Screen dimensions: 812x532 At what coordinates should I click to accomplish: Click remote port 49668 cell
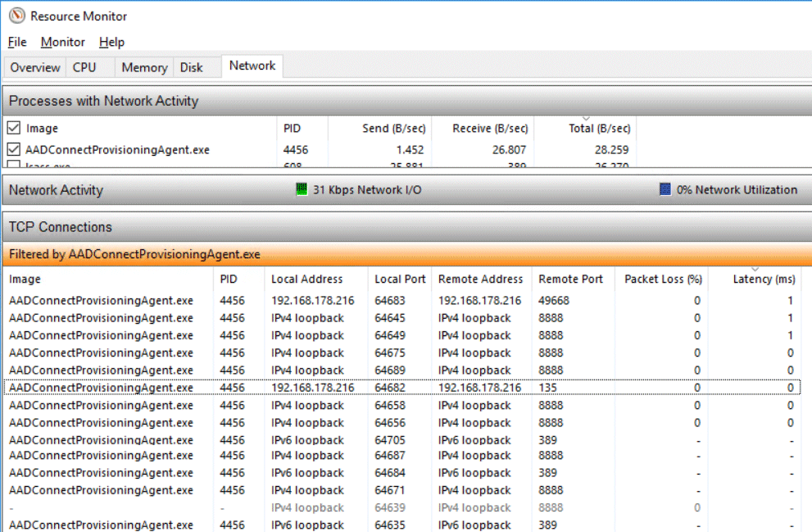[x=554, y=301]
